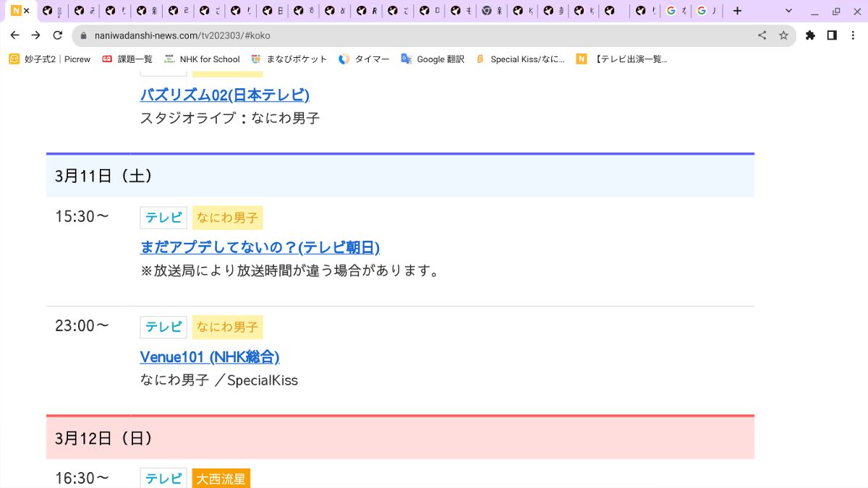Switch to the rightmost browser tab

click(707, 11)
